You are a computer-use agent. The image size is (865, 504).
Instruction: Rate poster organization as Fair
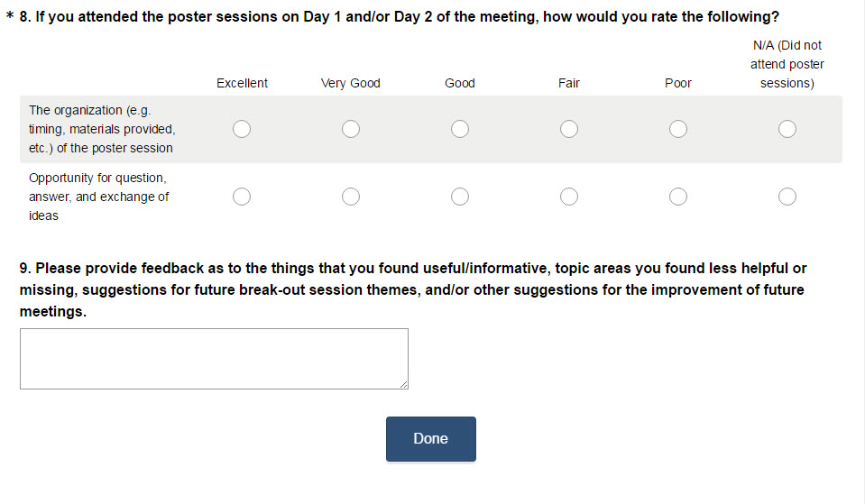[569, 129]
